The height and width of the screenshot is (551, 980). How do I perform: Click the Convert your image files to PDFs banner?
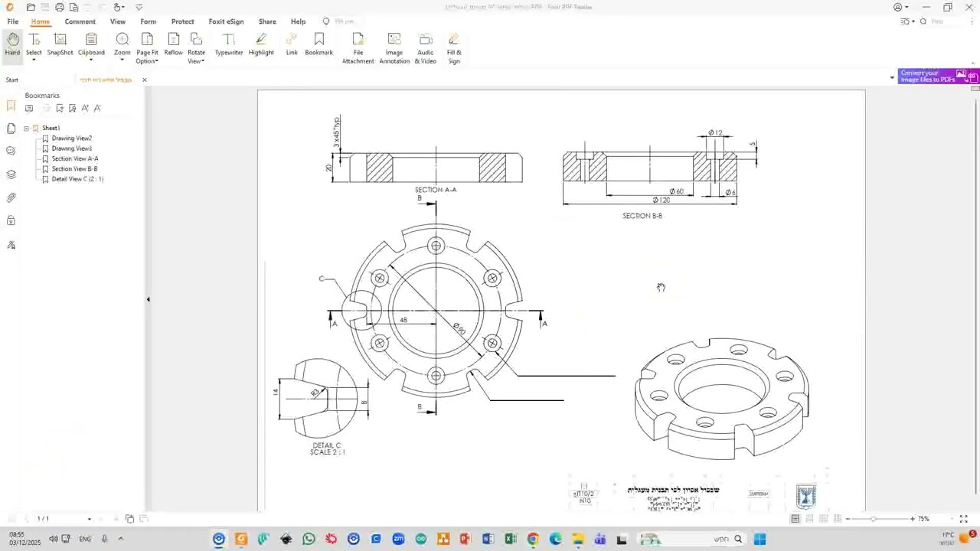tap(938, 77)
